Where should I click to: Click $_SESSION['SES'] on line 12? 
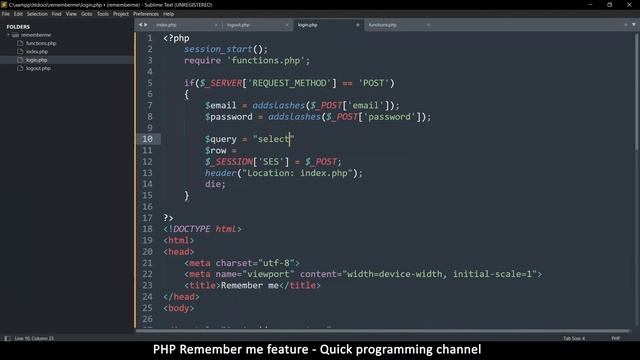(247, 162)
